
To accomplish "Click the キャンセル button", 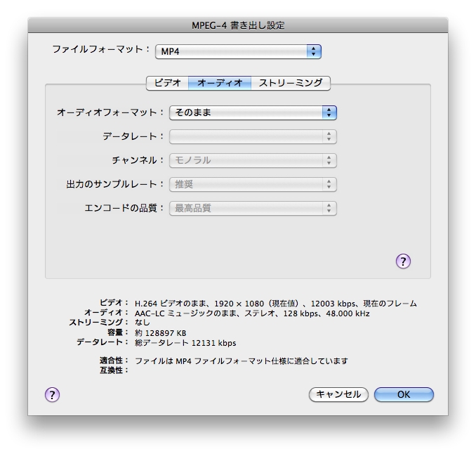I will pyautogui.click(x=338, y=394).
